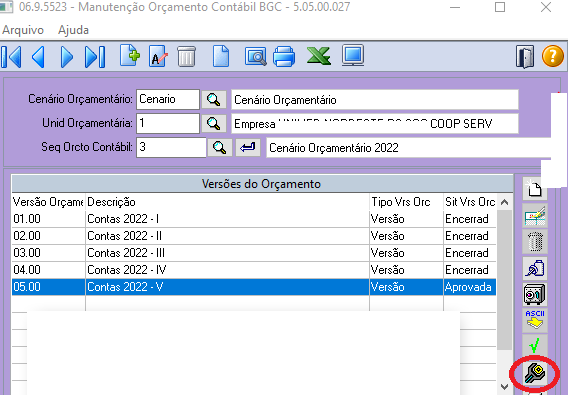The height and width of the screenshot is (395, 568).
Task: Click scrollbar down arrow in versions table
Action: tap(504, 387)
